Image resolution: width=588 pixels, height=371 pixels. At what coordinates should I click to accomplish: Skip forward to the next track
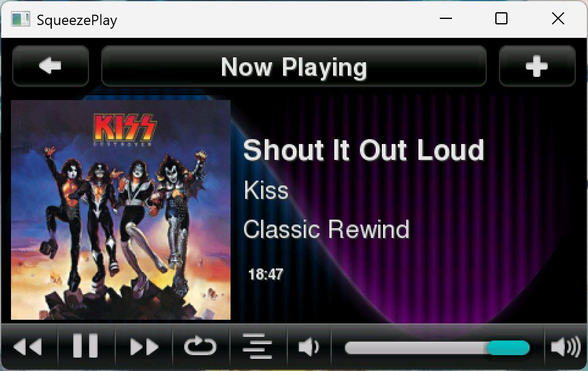click(x=143, y=346)
